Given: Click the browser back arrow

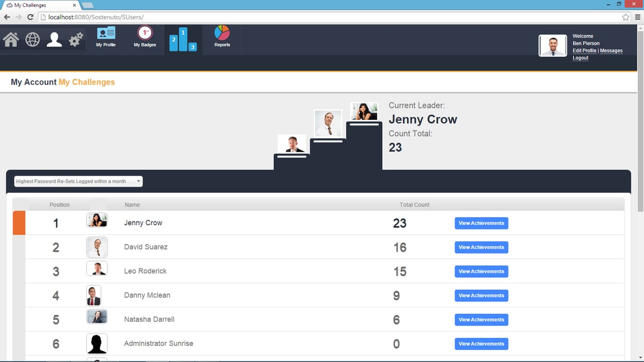Looking at the screenshot, I should point(7,17).
